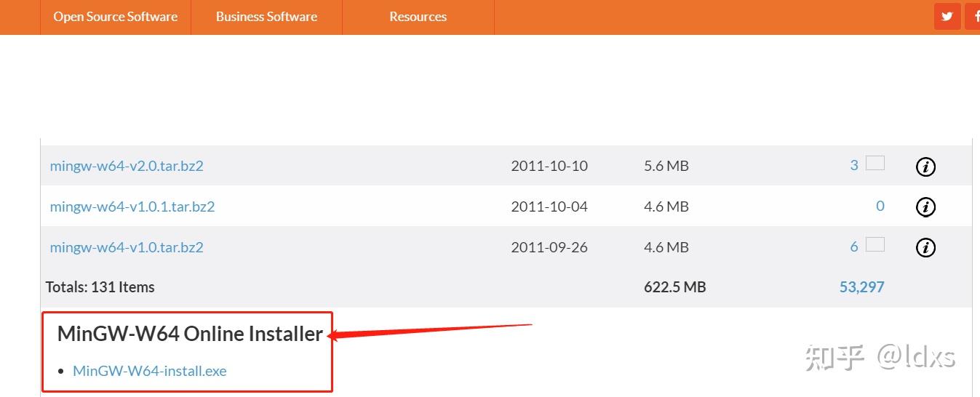Open the Business Software menu
The height and width of the screenshot is (397, 980).
(266, 17)
